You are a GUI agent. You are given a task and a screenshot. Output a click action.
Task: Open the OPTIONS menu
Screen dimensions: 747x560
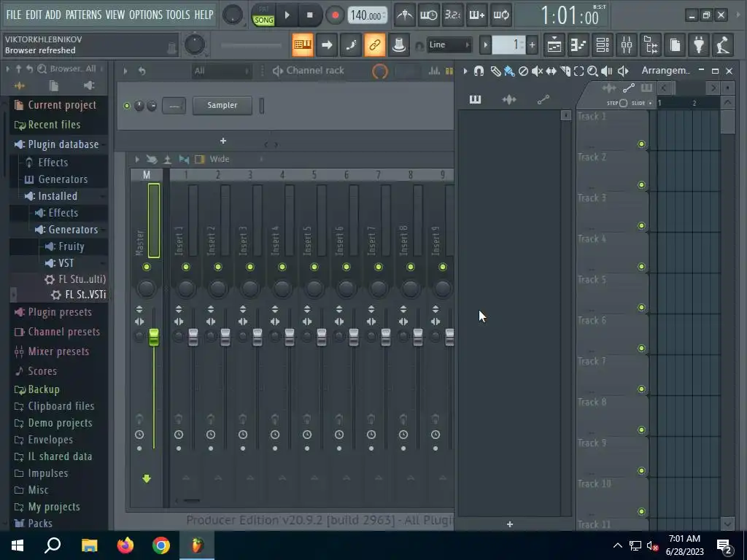145,15
